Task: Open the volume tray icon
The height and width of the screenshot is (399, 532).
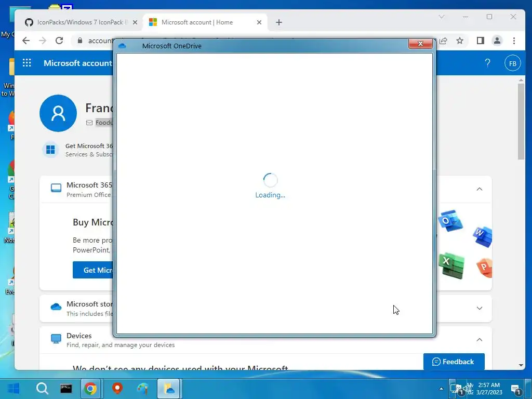Action: [x=468, y=389]
